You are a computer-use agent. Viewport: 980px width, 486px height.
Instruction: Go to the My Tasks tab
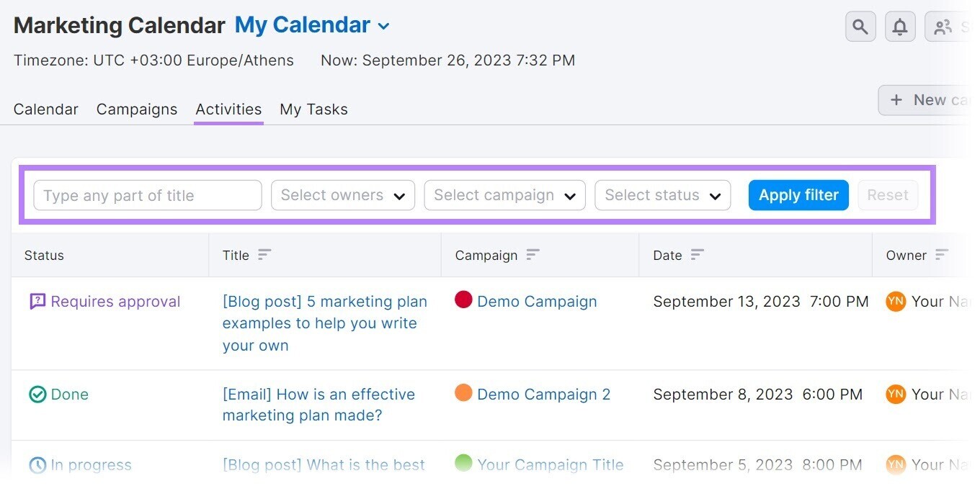[313, 109]
